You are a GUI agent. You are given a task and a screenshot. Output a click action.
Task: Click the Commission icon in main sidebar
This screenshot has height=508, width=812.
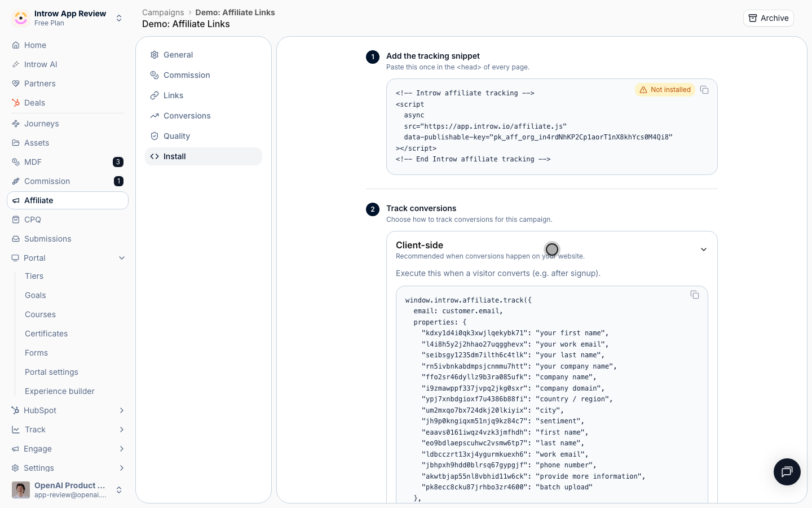(x=16, y=181)
